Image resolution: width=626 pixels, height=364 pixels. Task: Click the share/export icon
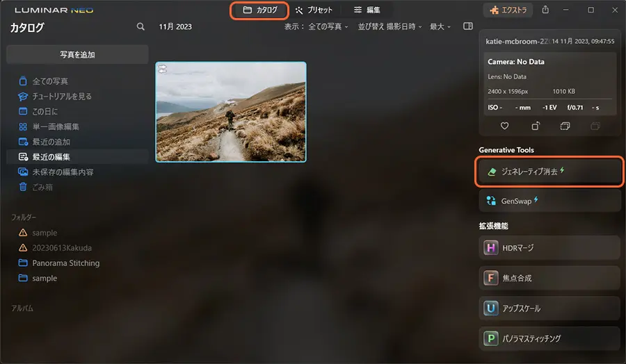[545, 10]
